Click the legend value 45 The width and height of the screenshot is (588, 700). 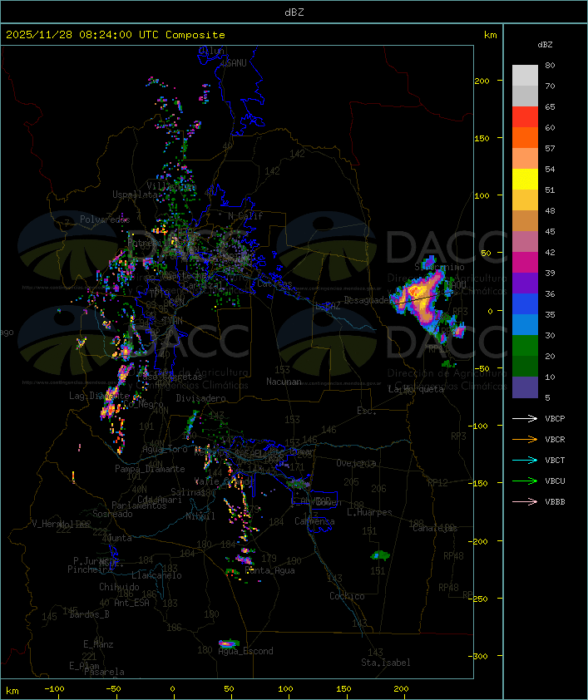[550, 231]
